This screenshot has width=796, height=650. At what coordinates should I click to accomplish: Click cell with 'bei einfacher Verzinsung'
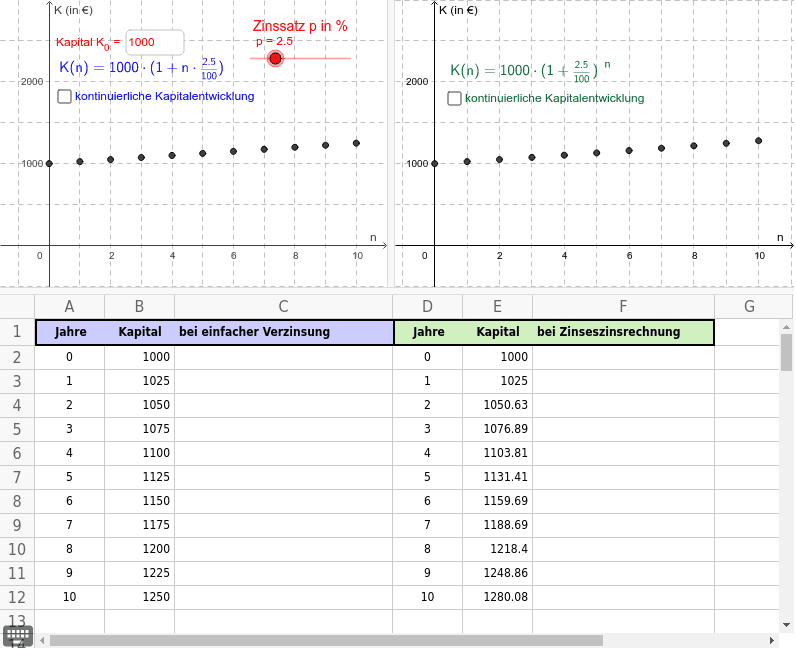[x=284, y=332]
